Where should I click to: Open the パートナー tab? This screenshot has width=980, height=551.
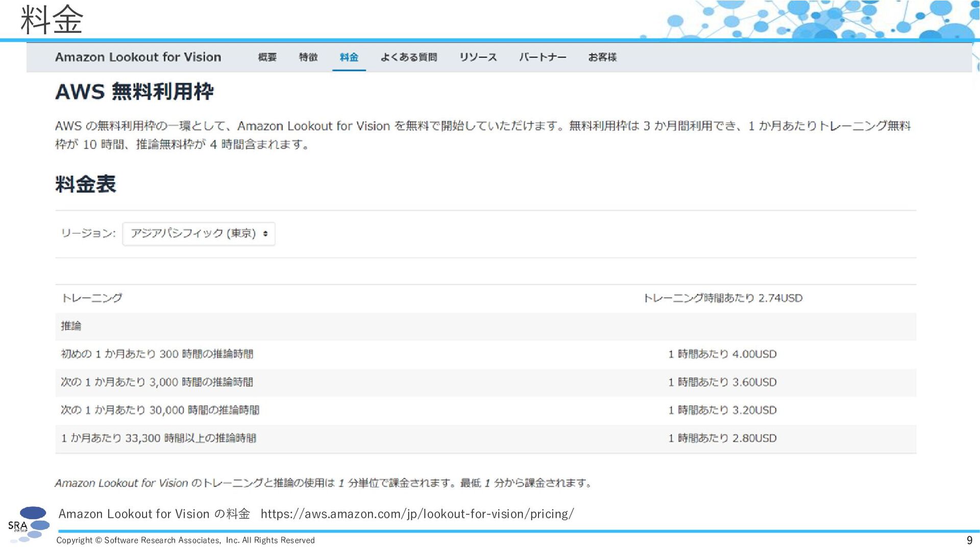(x=543, y=57)
